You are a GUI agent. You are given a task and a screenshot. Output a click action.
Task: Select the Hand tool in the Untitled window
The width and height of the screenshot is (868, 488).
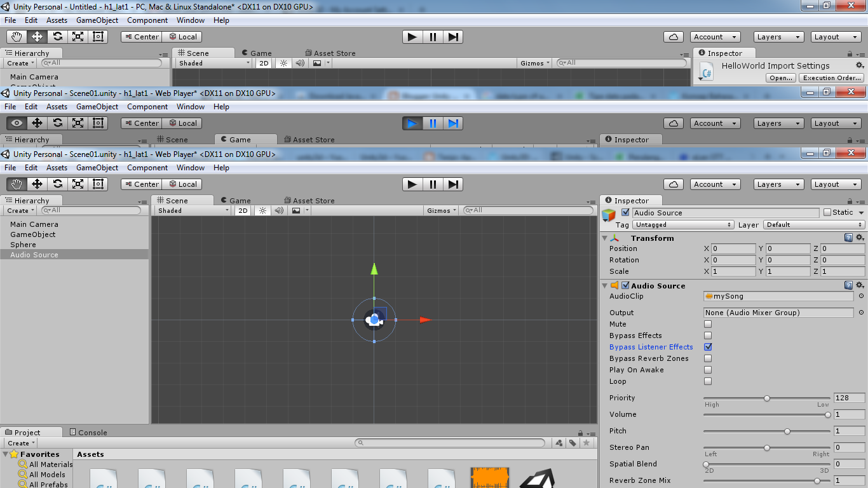click(17, 37)
